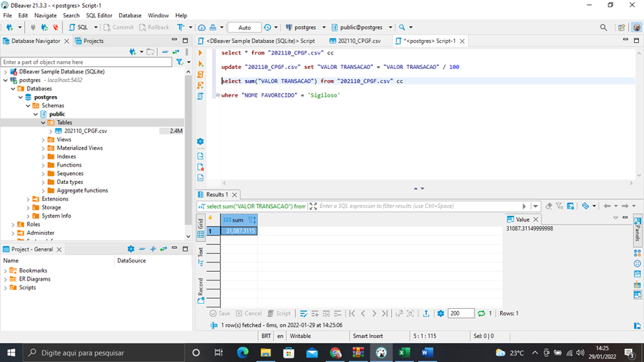Collapse the Databases folder
This screenshot has height=362, width=644.
(x=13, y=89)
